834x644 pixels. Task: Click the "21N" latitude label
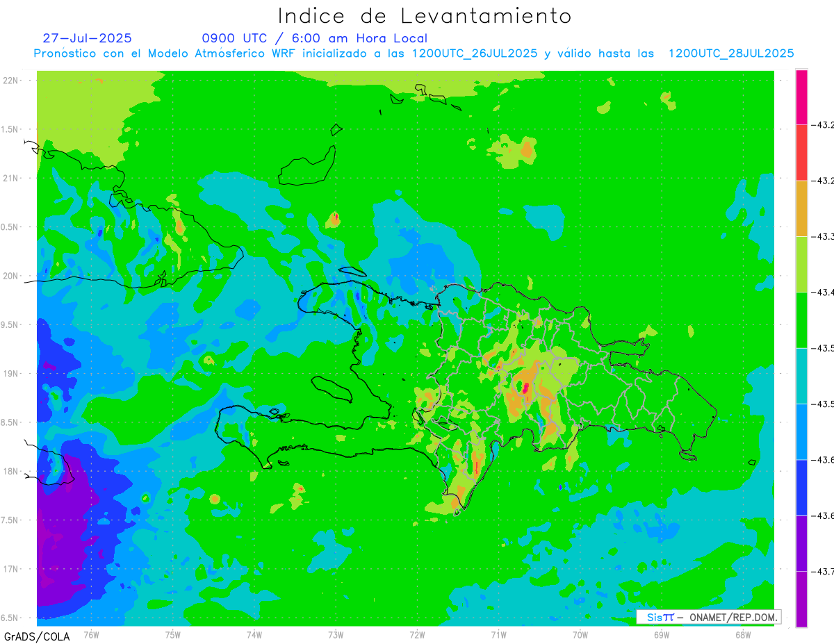tap(12, 178)
